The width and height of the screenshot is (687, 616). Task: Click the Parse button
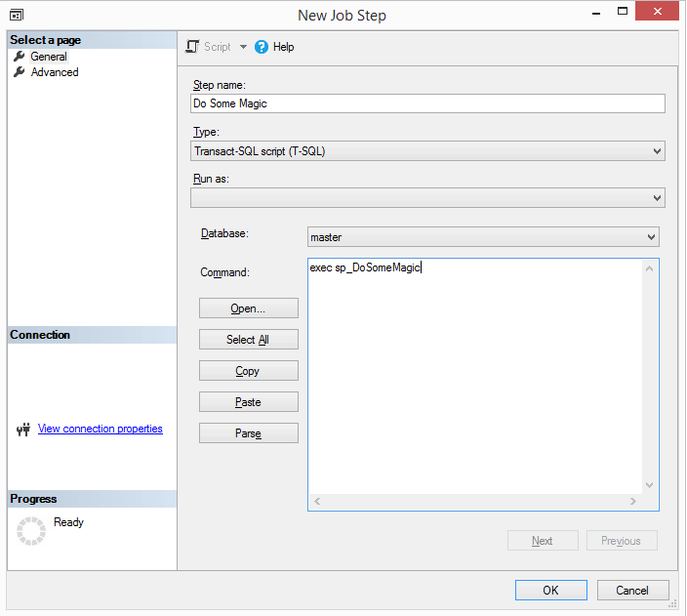pos(249,432)
